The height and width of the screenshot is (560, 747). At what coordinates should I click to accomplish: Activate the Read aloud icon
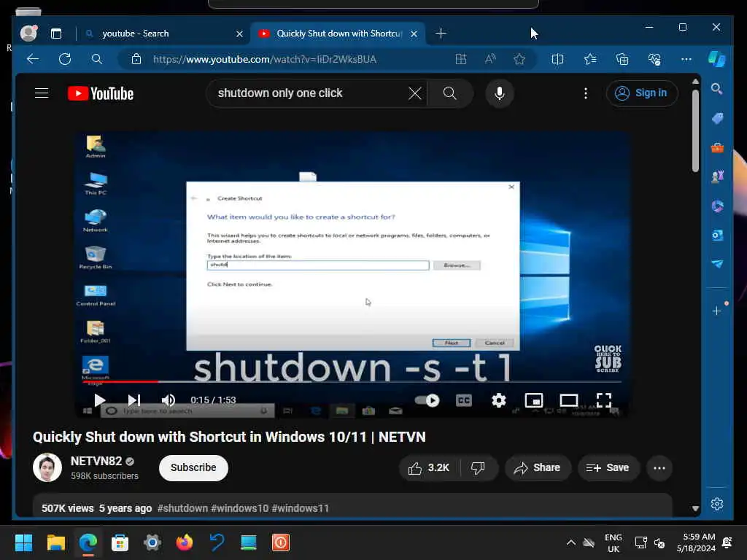490,59
